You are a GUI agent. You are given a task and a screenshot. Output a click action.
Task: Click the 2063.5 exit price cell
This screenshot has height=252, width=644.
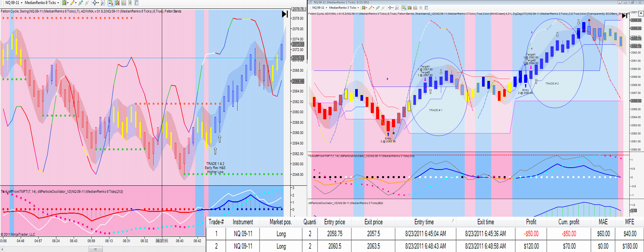click(373, 246)
